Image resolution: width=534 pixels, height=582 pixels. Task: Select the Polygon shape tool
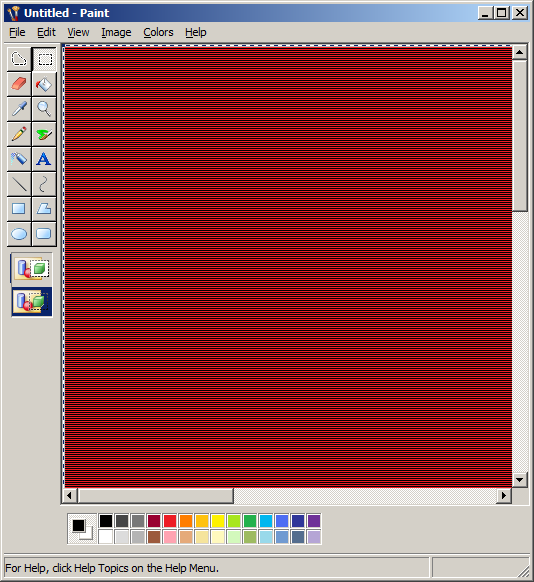tap(44, 209)
